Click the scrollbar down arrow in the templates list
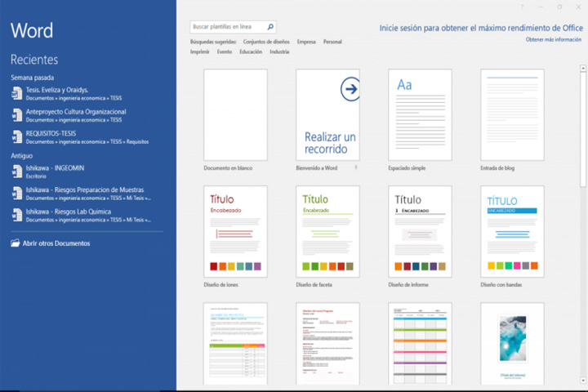The height and width of the screenshot is (392, 588). click(583, 381)
